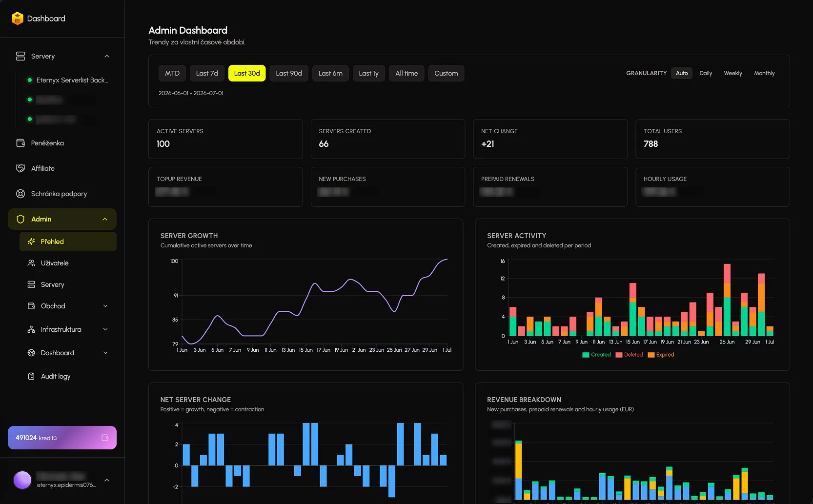Click wallet icon on credits banner

point(105,438)
